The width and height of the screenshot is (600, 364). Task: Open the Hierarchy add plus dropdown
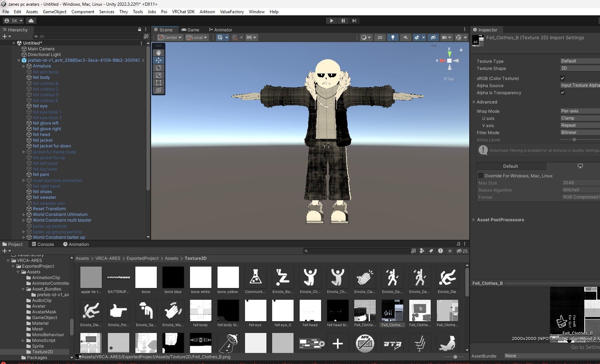pyautogui.click(x=7, y=36)
